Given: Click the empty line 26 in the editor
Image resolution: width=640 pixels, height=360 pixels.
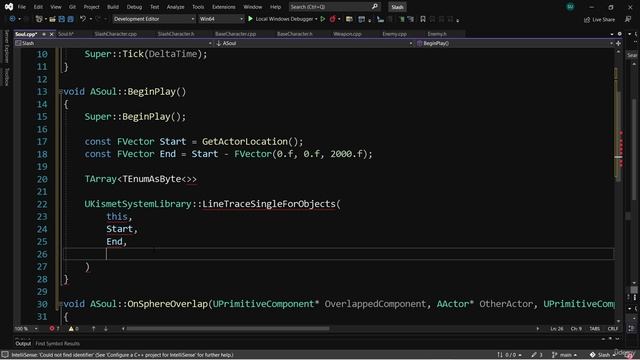Looking at the screenshot, I should 339,254.
